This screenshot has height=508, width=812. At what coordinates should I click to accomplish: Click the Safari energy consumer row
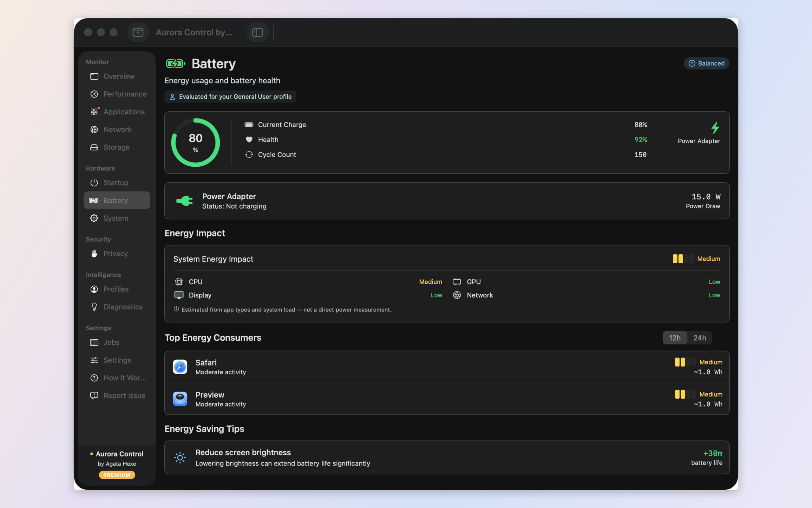(447, 367)
